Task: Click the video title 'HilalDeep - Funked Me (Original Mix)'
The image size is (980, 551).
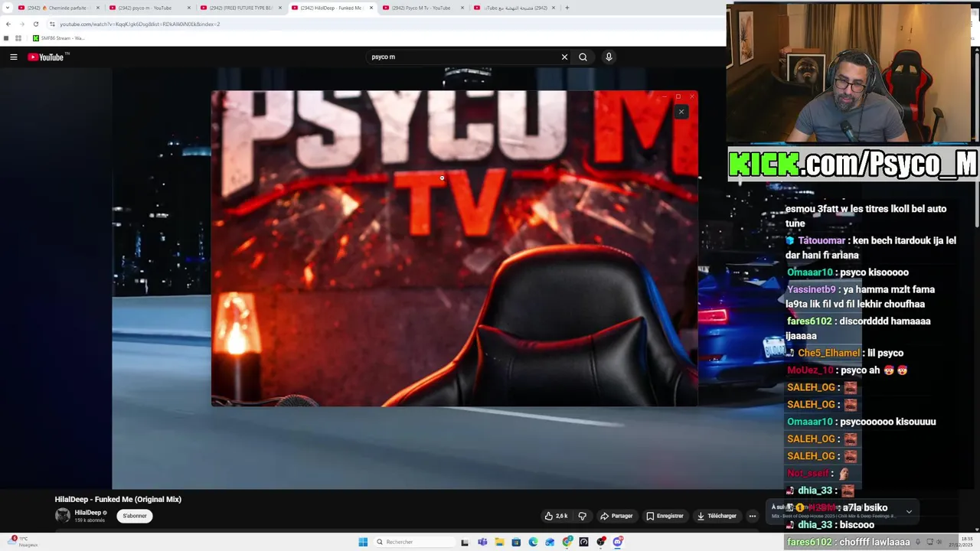Action: coord(118,499)
